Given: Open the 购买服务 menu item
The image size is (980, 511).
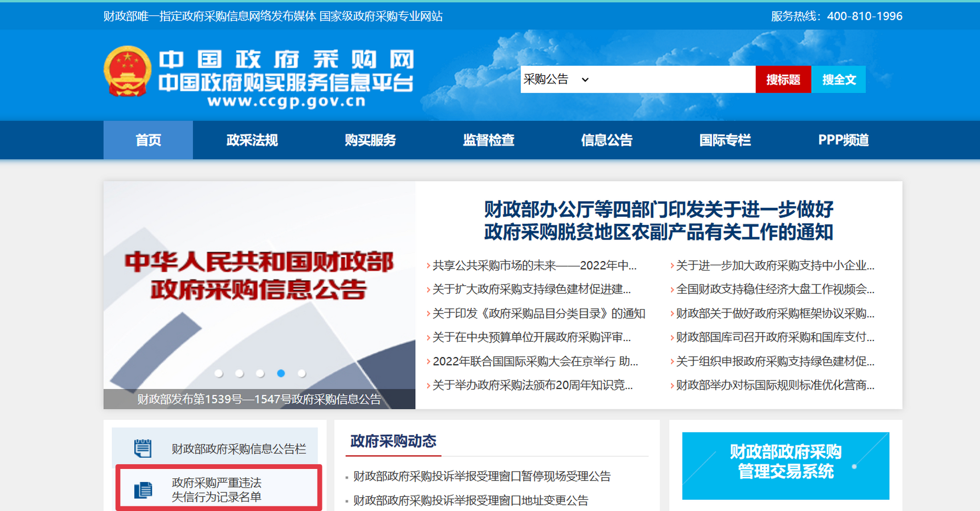Looking at the screenshot, I should pyautogui.click(x=370, y=140).
